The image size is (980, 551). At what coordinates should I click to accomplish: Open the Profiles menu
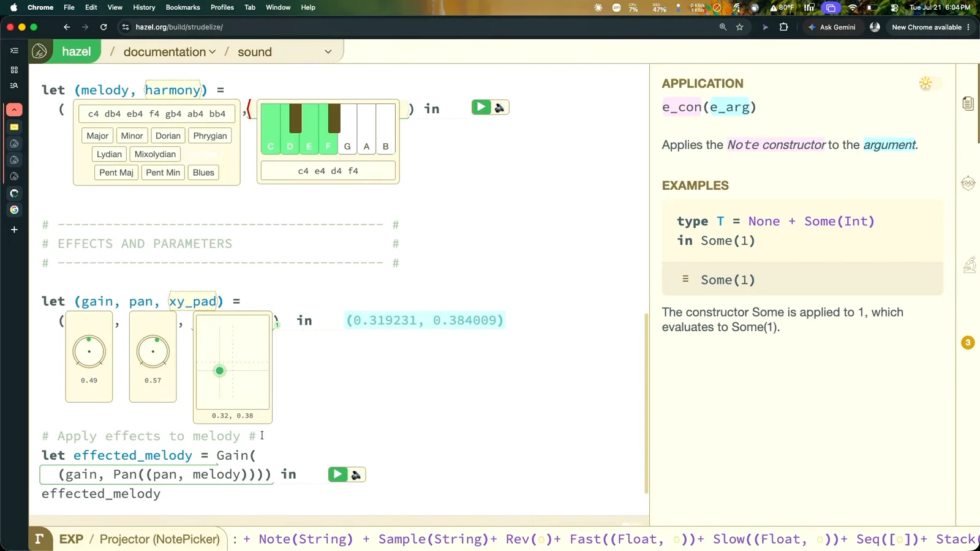click(222, 7)
